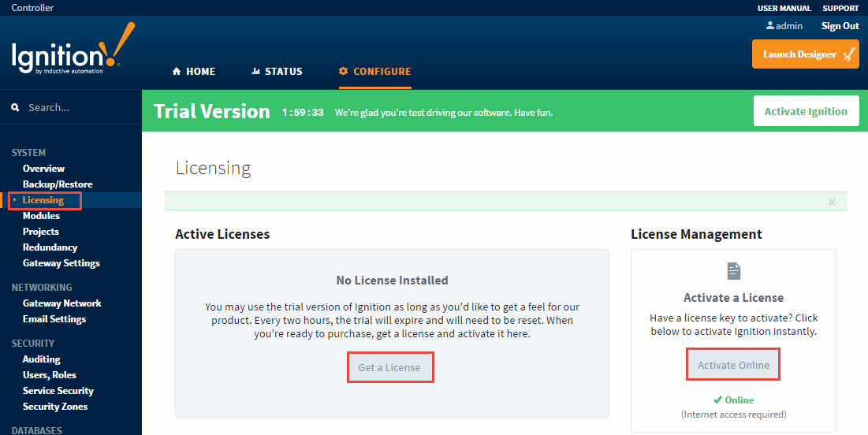Click the Get a License button

(x=389, y=367)
